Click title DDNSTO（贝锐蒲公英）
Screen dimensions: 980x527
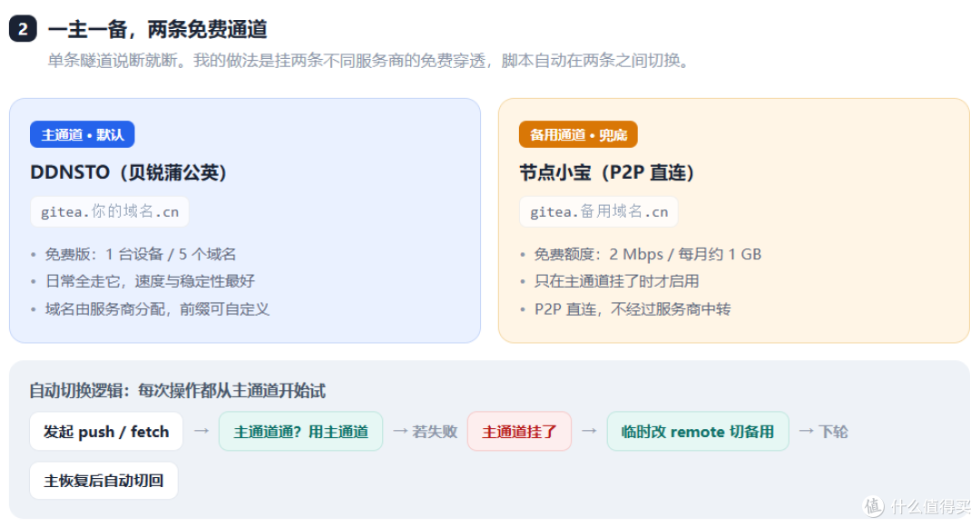click(x=128, y=172)
